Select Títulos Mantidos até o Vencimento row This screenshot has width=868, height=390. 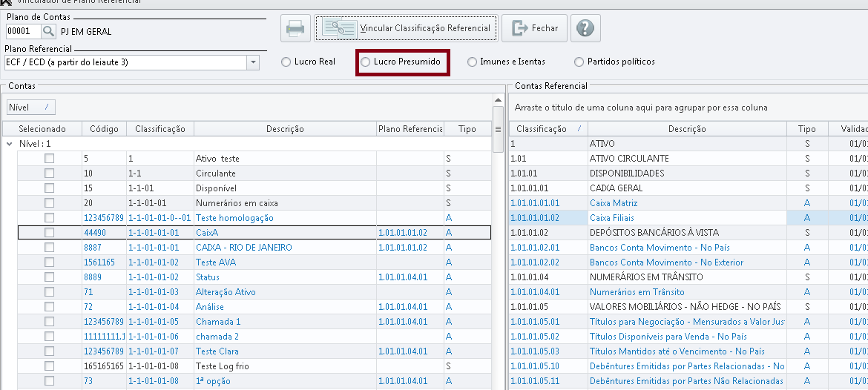(688, 351)
